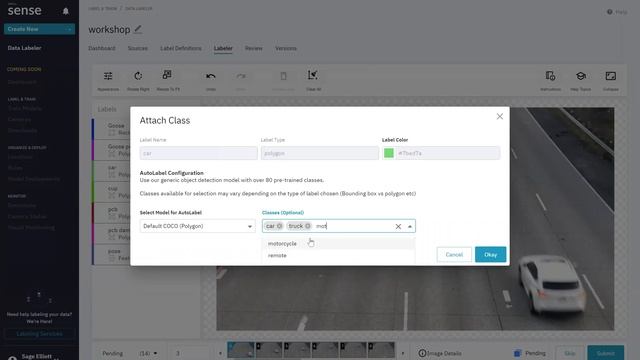This screenshot has height=360, width=640.
Task: Click the Label Name field
Action: click(x=198, y=153)
